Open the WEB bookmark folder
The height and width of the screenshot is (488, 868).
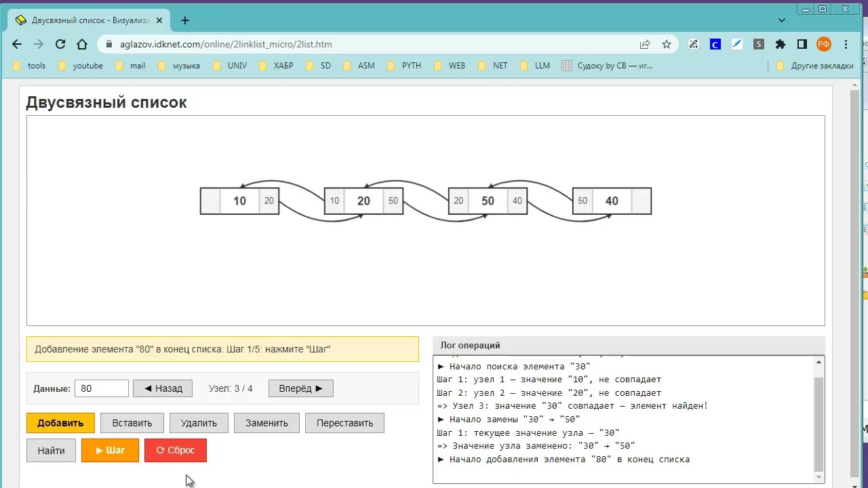[x=450, y=66]
